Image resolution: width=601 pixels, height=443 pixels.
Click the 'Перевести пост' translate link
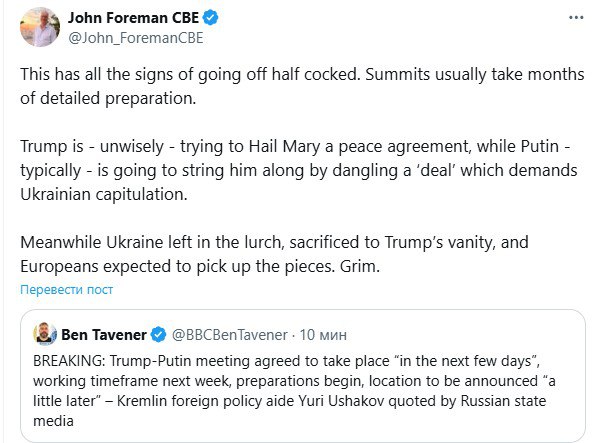(66, 290)
